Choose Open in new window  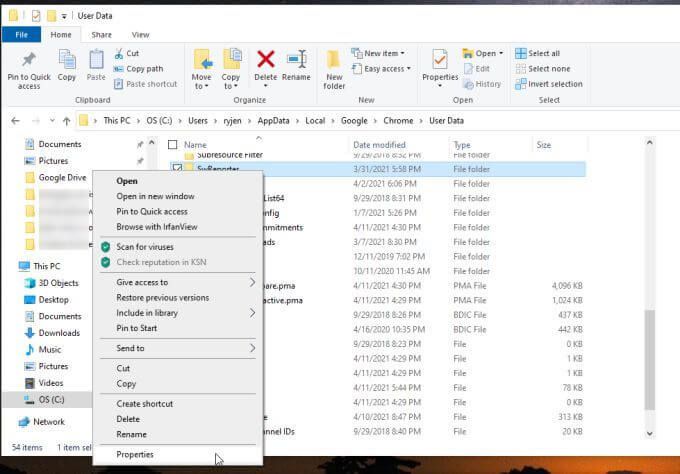tap(178, 196)
